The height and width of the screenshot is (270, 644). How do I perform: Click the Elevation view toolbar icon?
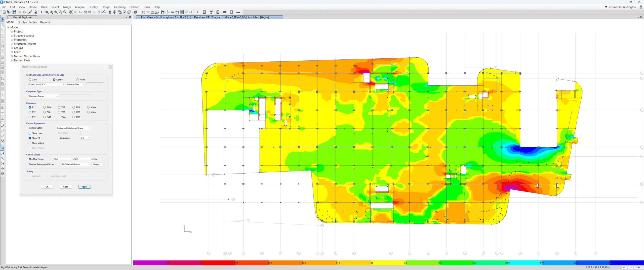coord(90,12)
